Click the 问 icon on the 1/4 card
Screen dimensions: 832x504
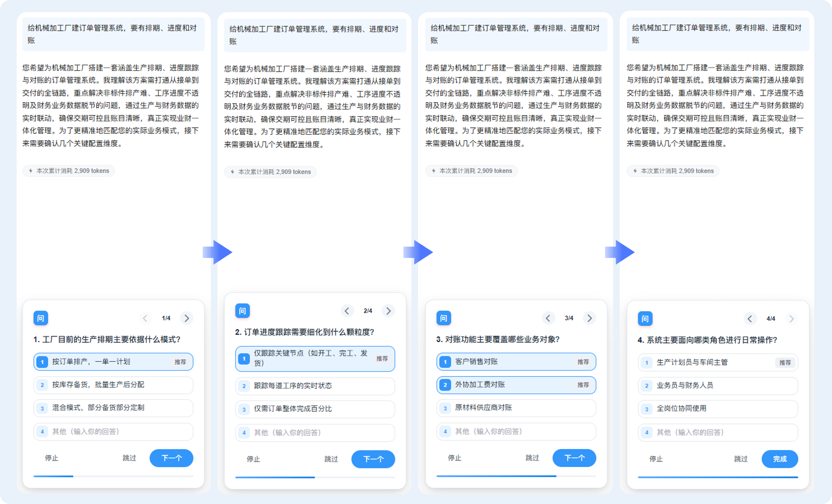[x=40, y=318]
